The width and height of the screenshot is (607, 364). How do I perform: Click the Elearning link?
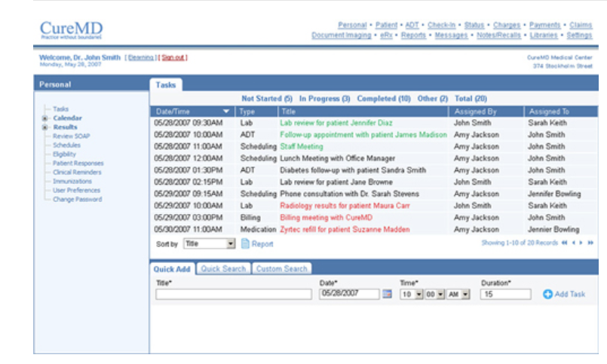141,57
